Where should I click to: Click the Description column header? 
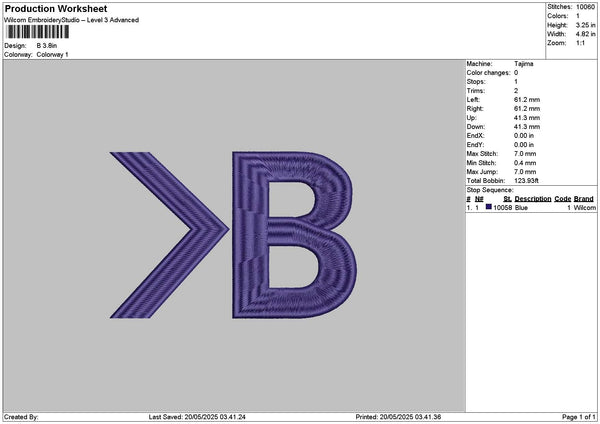(x=533, y=198)
